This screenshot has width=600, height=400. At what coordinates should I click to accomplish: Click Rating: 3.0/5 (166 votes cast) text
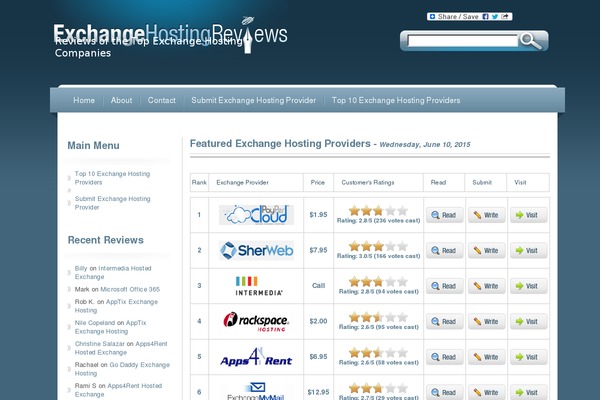click(x=378, y=256)
